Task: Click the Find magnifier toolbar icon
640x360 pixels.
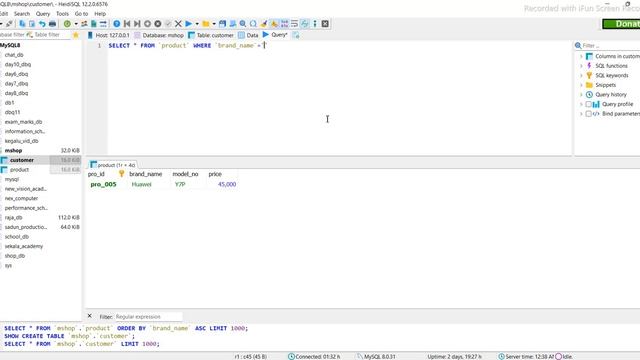Action: coord(243,24)
